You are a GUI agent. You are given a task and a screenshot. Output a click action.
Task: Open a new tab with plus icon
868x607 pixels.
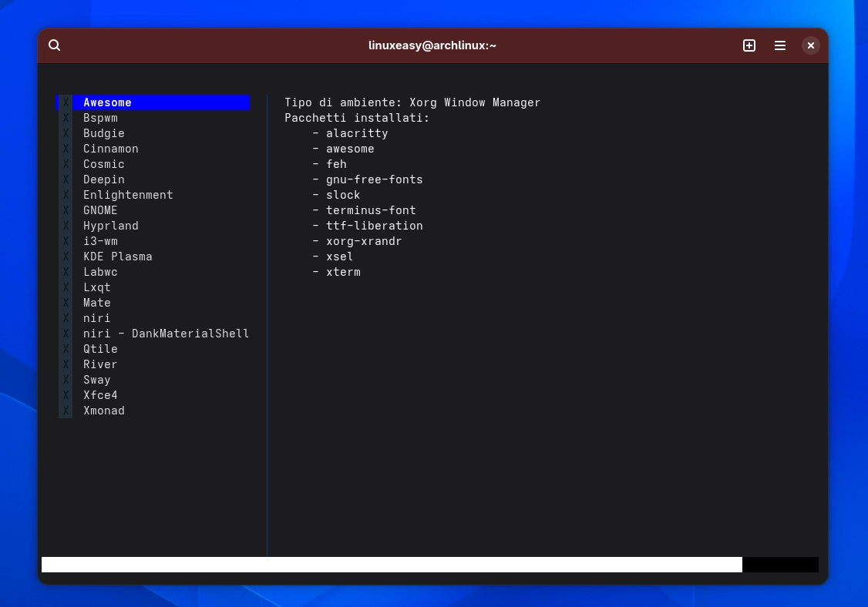[x=749, y=45]
